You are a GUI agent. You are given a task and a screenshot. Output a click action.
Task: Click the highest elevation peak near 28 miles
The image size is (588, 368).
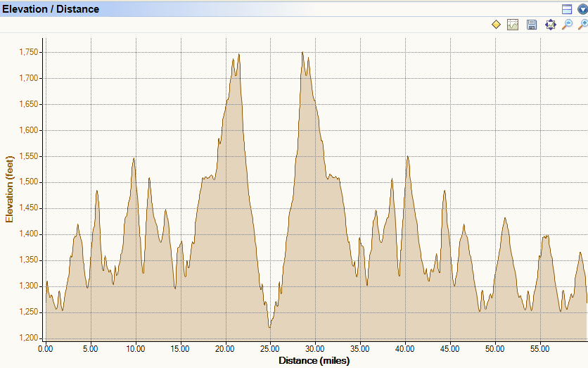pyautogui.click(x=302, y=53)
